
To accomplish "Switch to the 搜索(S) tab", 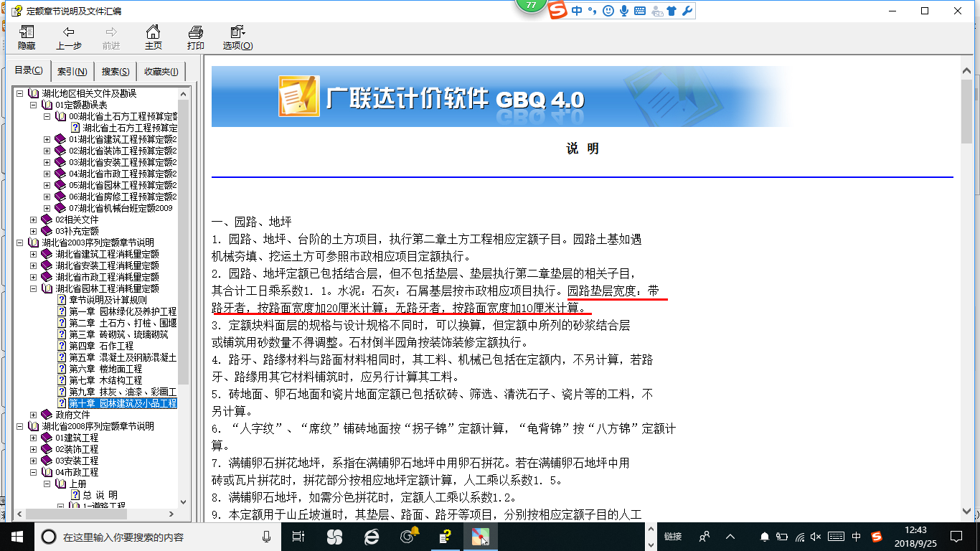I will (116, 72).
